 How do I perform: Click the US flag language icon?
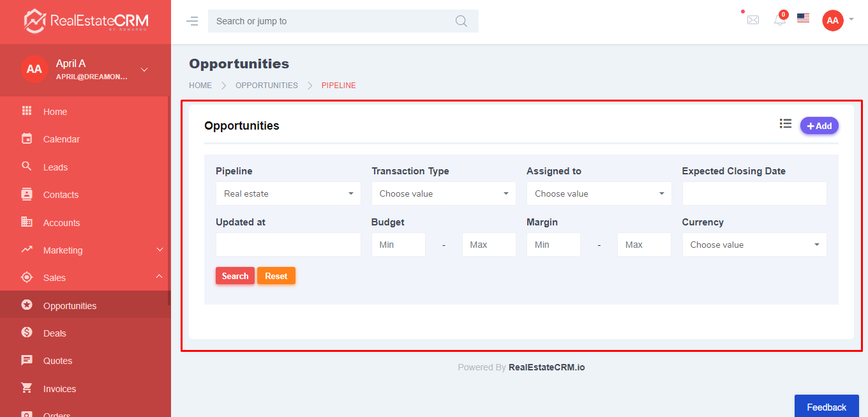tap(803, 19)
